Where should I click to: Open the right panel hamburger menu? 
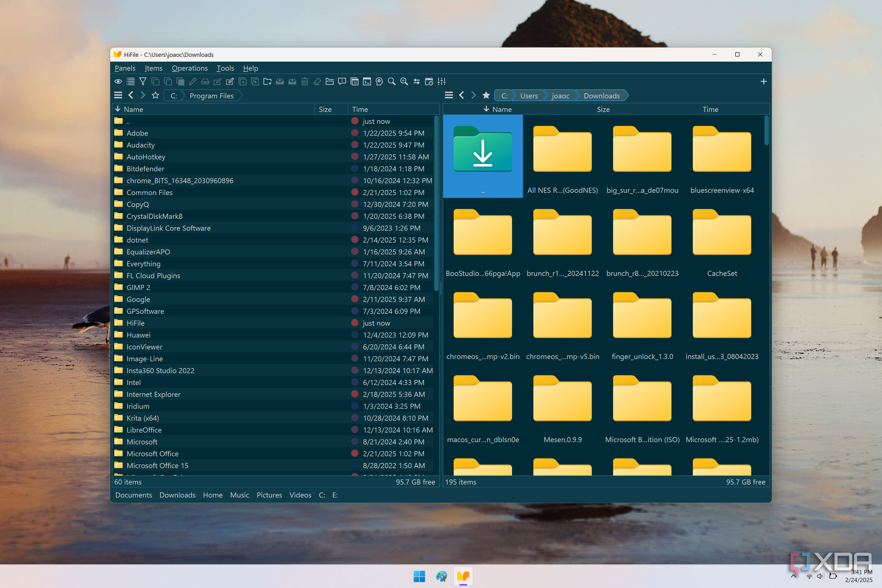pos(449,96)
